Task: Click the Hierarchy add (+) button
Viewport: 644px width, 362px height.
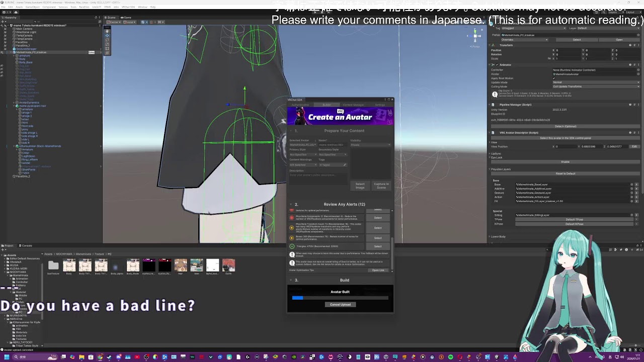Action: click(3, 22)
